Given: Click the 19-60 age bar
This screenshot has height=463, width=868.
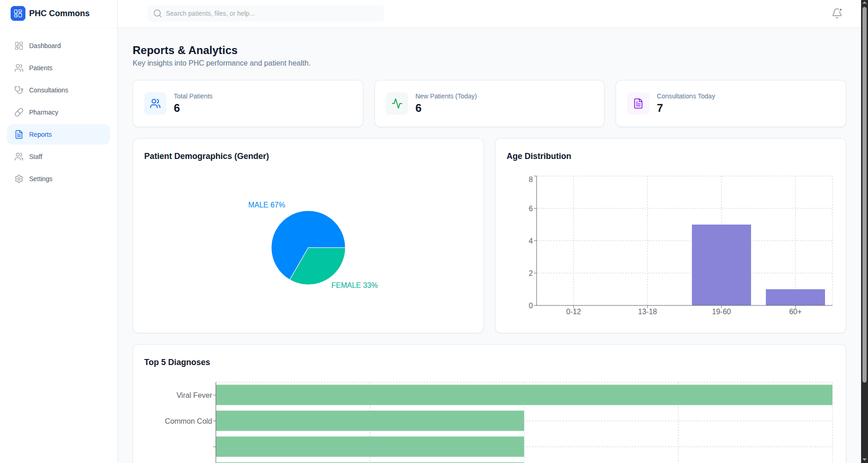Looking at the screenshot, I should [x=721, y=265].
